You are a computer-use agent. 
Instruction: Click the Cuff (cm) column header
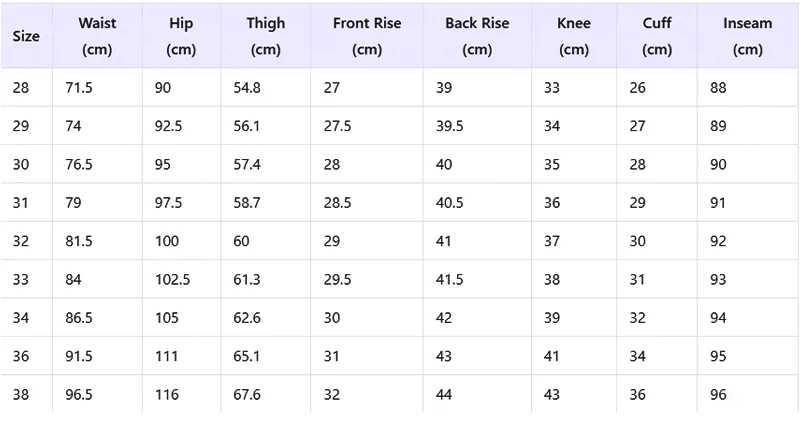click(x=657, y=36)
